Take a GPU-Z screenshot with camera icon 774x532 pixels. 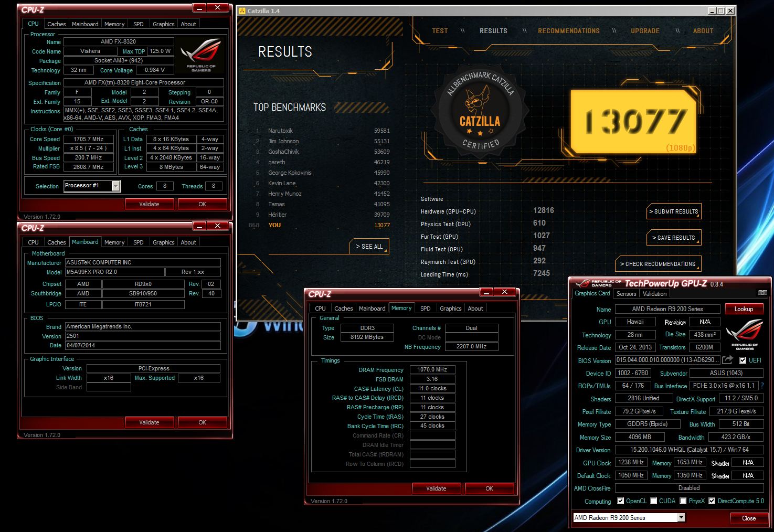(762, 293)
